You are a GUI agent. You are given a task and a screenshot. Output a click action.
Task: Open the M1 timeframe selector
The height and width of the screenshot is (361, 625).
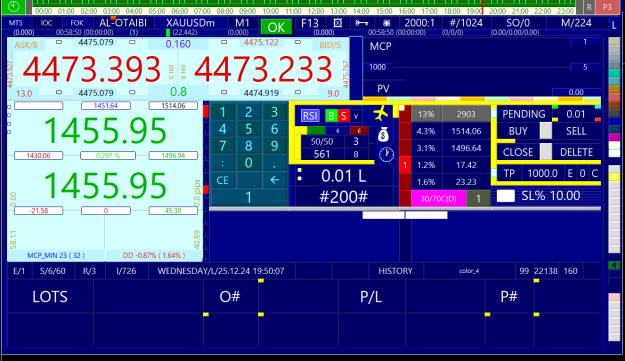(242, 23)
